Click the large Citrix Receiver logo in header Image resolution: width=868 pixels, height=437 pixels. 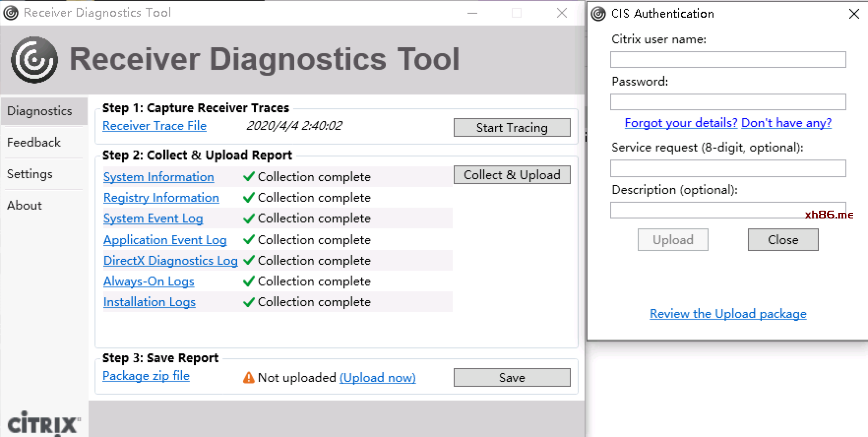tap(34, 60)
